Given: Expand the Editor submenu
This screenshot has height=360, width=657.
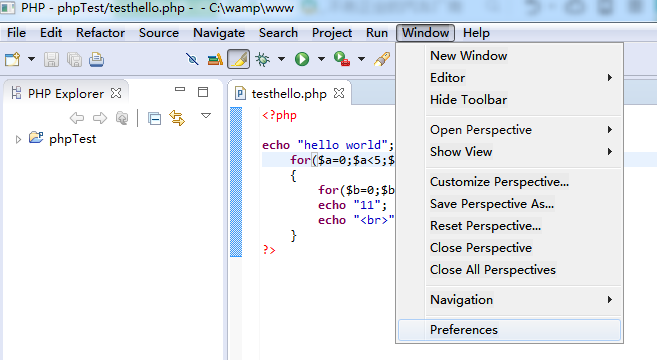Looking at the screenshot, I should pyautogui.click(x=510, y=78).
